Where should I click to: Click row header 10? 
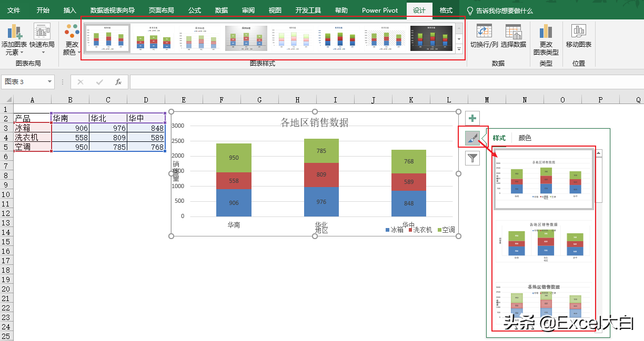(x=6, y=194)
